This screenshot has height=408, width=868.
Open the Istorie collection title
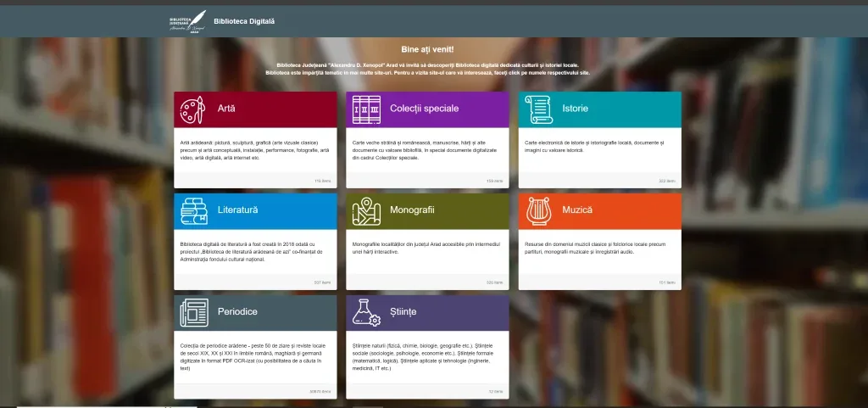[x=576, y=109]
